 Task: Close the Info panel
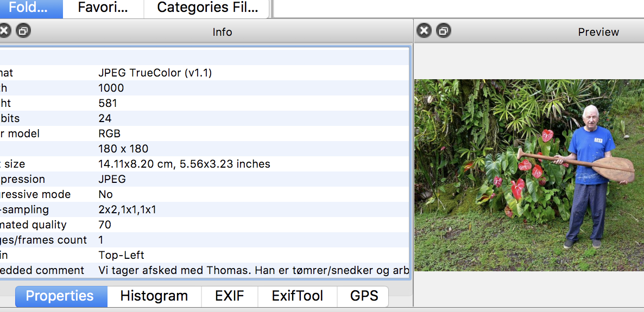(3, 31)
